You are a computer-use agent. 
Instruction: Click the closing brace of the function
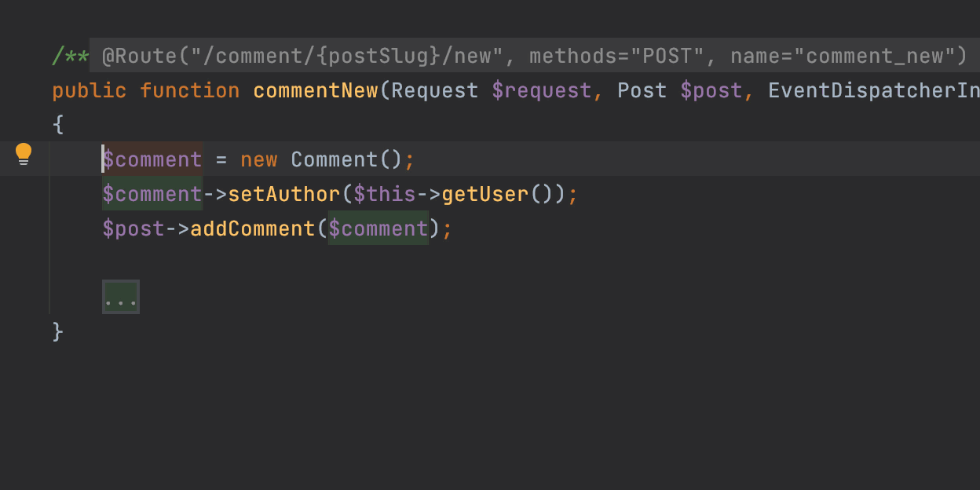click(x=58, y=331)
